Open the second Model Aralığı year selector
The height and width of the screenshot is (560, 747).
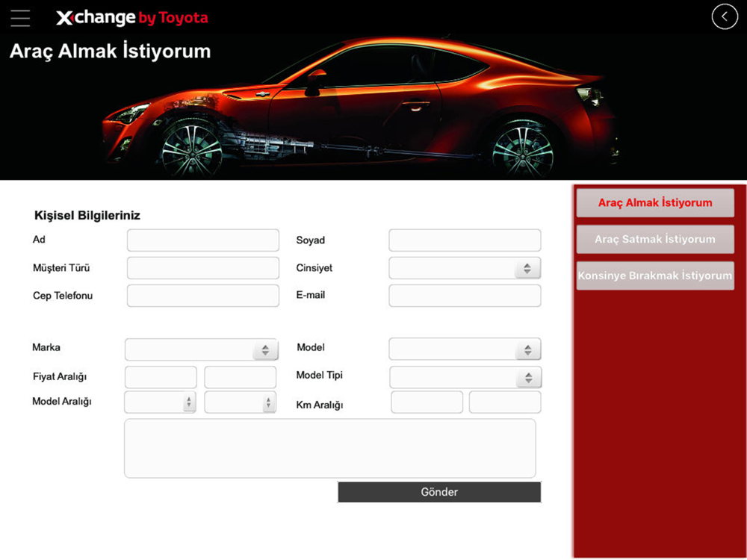pos(240,402)
